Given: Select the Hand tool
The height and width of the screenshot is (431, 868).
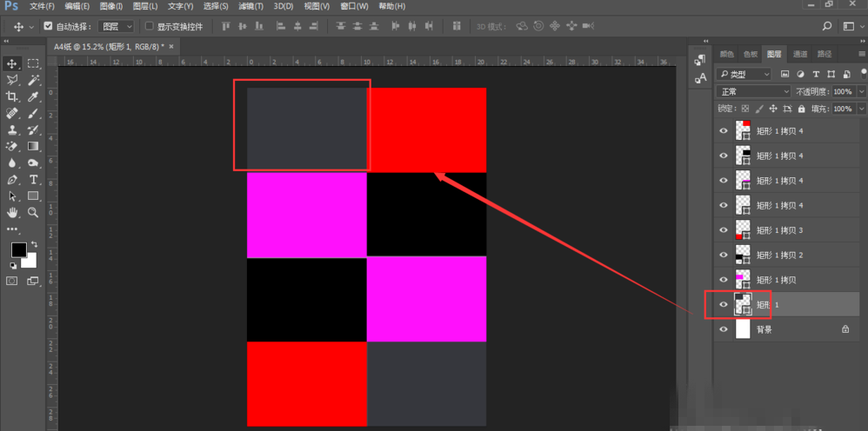Looking at the screenshot, I should [x=12, y=212].
